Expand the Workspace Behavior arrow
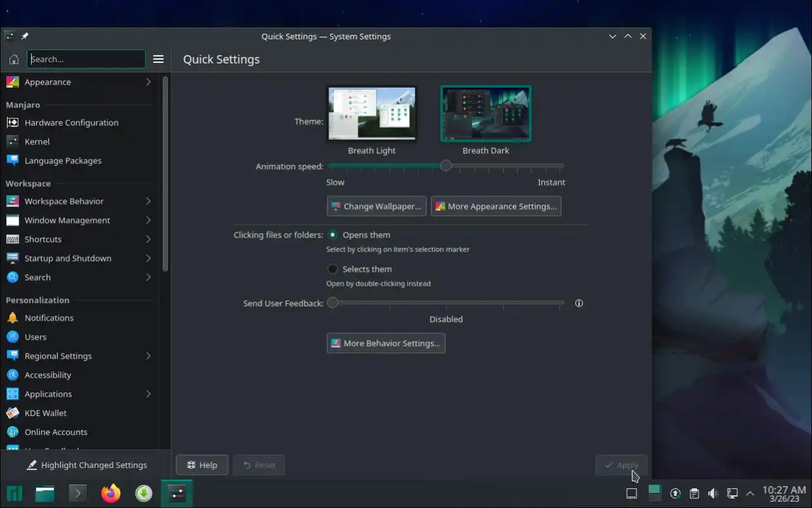Image resolution: width=812 pixels, height=508 pixels. coord(148,201)
